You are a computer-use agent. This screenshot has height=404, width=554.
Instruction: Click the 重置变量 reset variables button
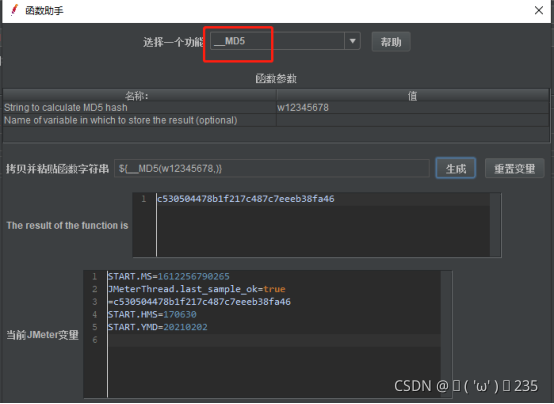point(514,169)
